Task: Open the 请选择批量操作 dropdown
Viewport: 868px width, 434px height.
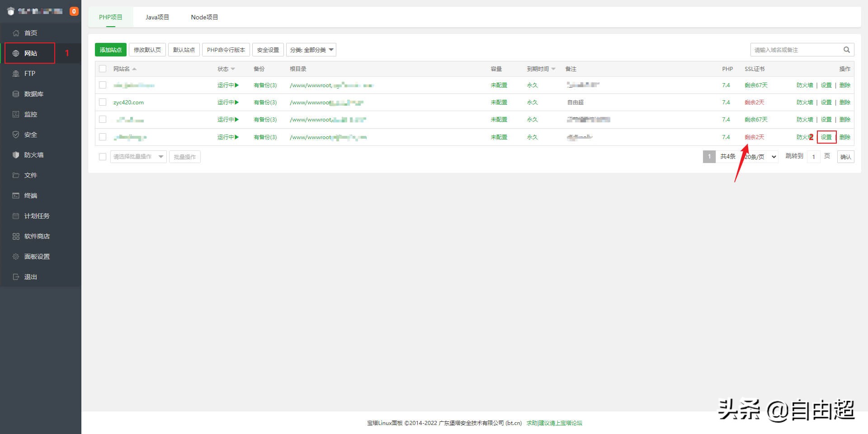Action: point(138,157)
